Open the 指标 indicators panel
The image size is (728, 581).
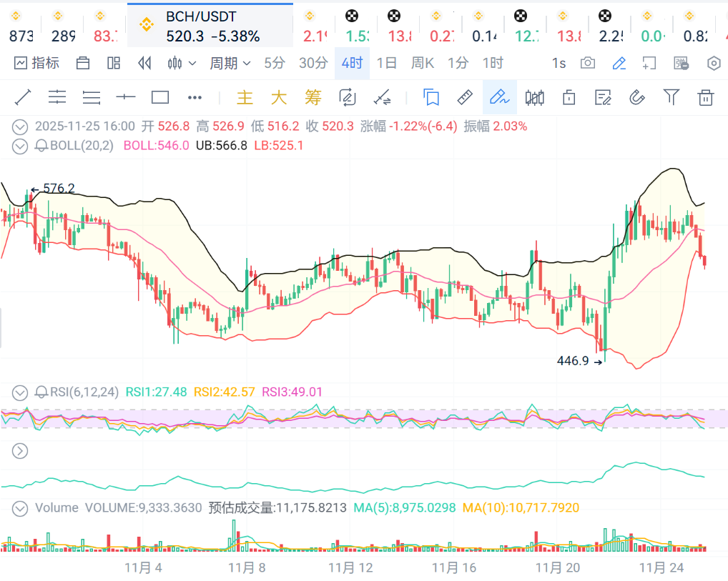coord(36,63)
